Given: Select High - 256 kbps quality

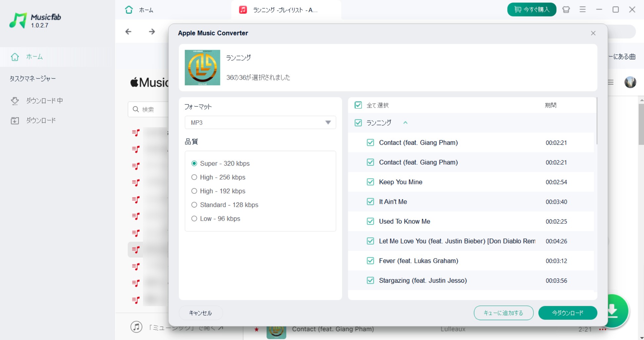Looking at the screenshot, I should click(x=218, y=177).
